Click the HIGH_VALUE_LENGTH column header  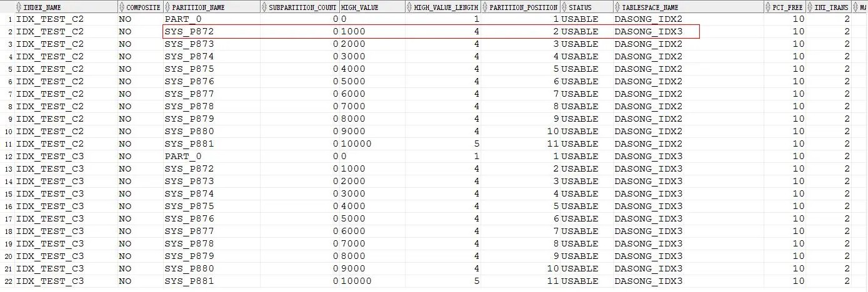point(442,7)
